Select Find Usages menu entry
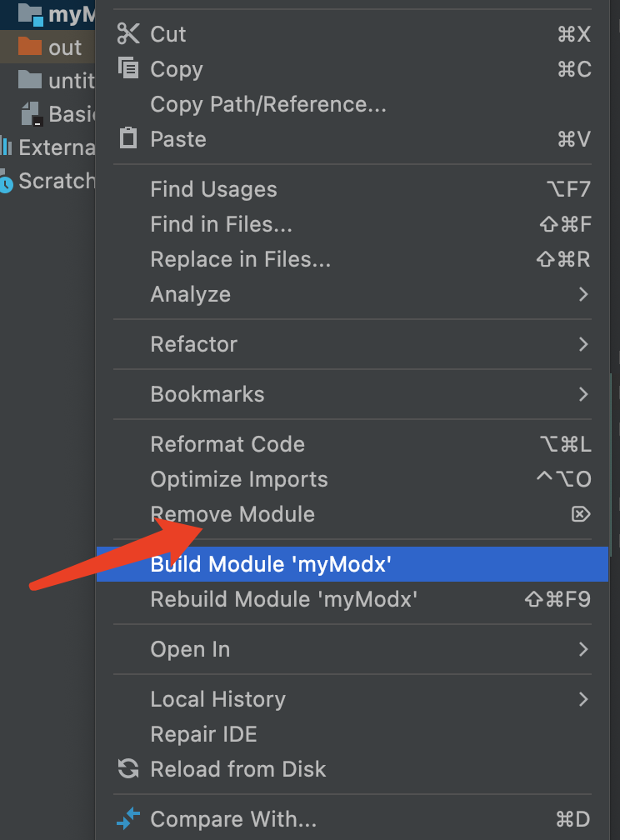 pos(213,189)
